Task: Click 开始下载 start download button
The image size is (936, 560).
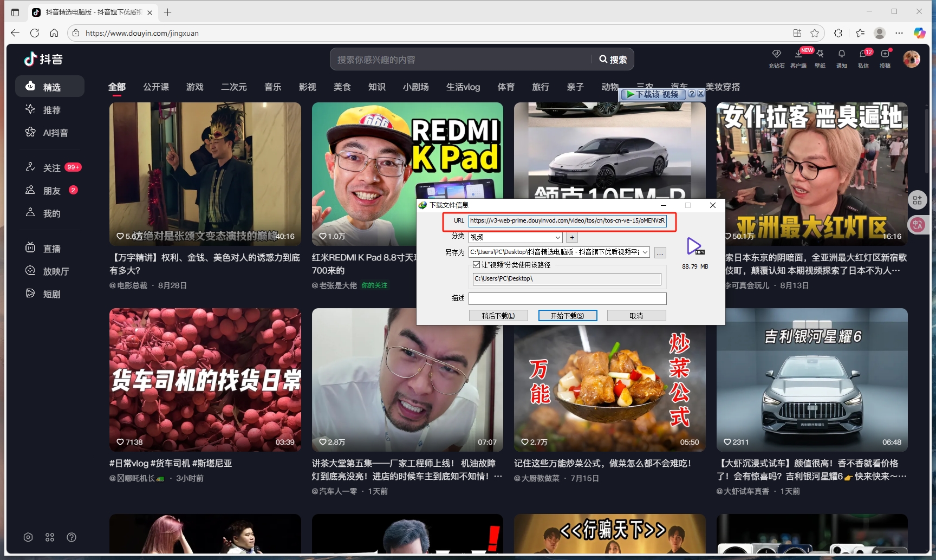Action: 568,316
